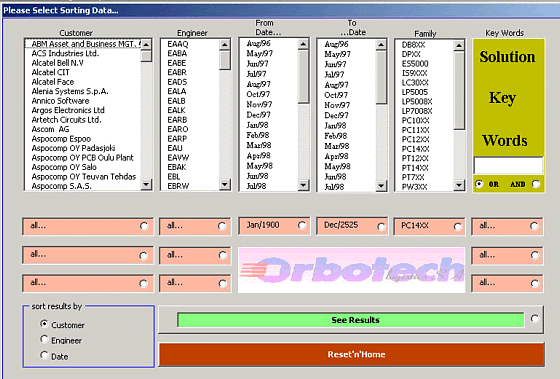Screen dimensions: 560x379
Task: Toggle radio button in Jan/1900 field
Action: [302, 225]
